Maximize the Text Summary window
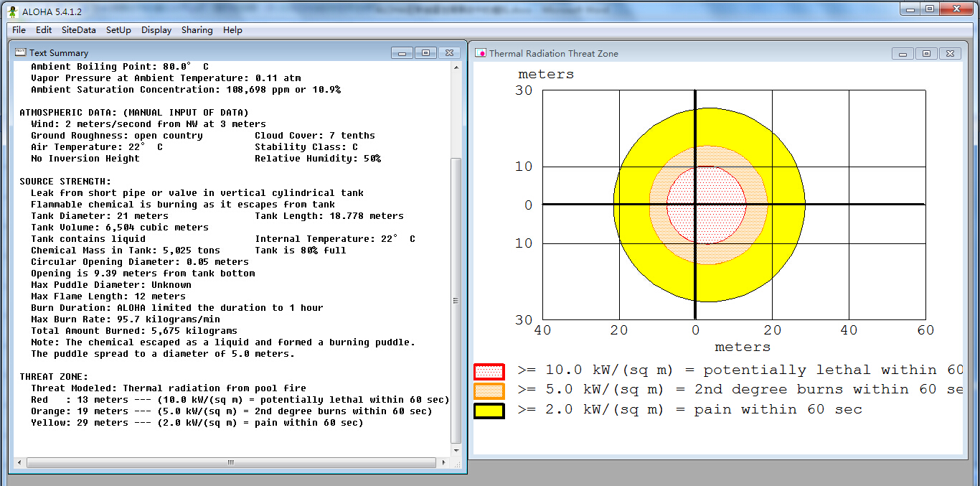 point(425,53)
